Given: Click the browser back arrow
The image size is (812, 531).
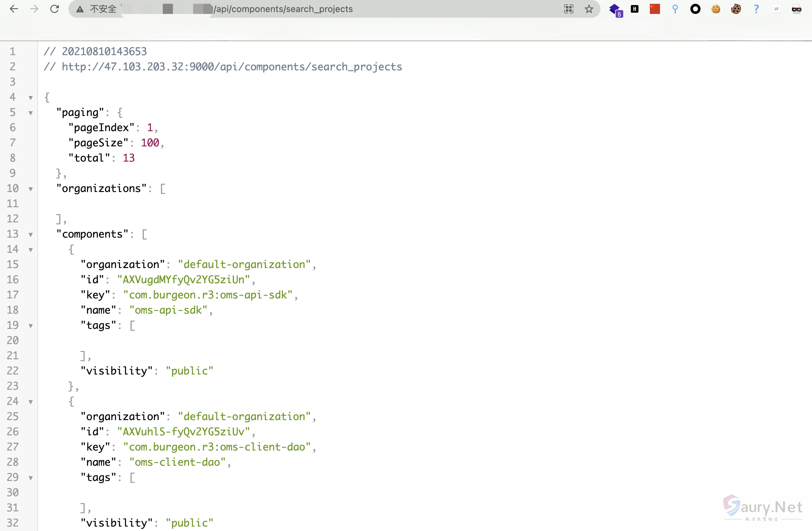Looking at the screenshot, I should tap(14, 9).
